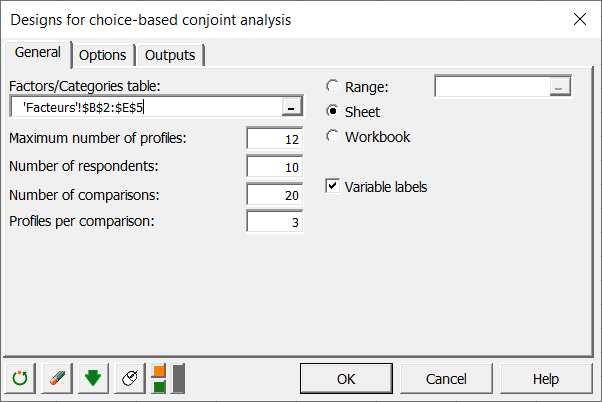
Task: Choose the Sheet radio button
Action: 333,112
